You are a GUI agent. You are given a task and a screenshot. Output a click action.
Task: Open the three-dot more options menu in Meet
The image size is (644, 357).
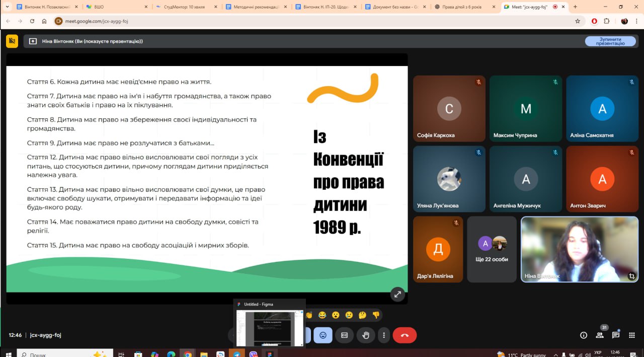click(x=384, y=335)
